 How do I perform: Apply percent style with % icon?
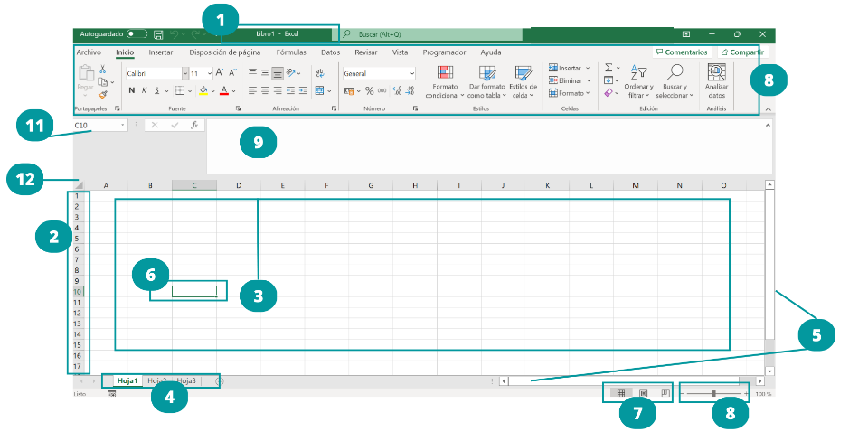pyautogui.click(x=369, y=90)
